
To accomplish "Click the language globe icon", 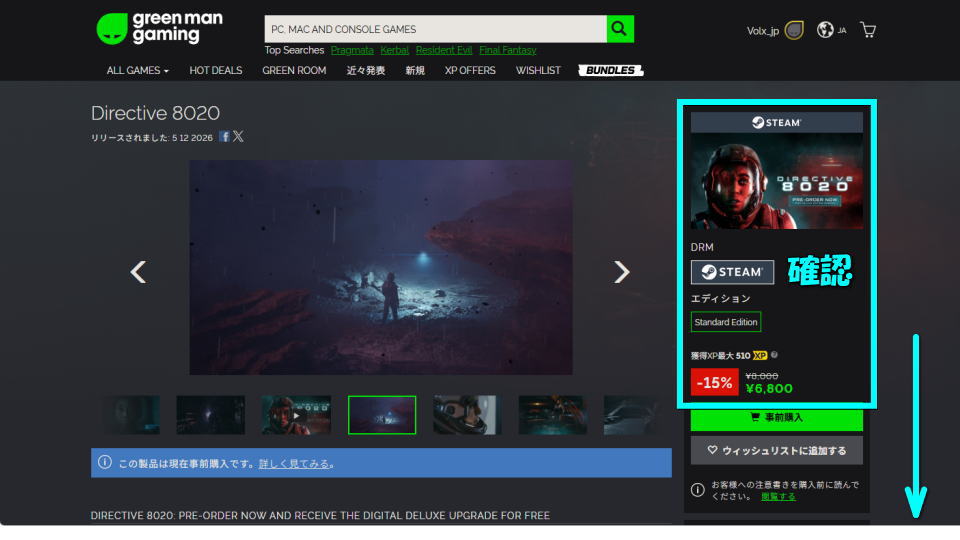I will click(x=825, y=30).
